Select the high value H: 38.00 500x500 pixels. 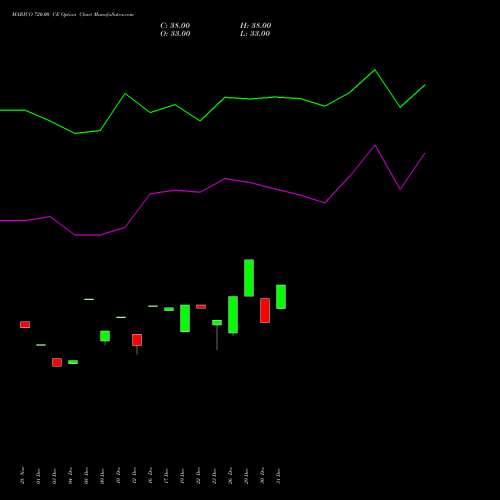[255, 26]
